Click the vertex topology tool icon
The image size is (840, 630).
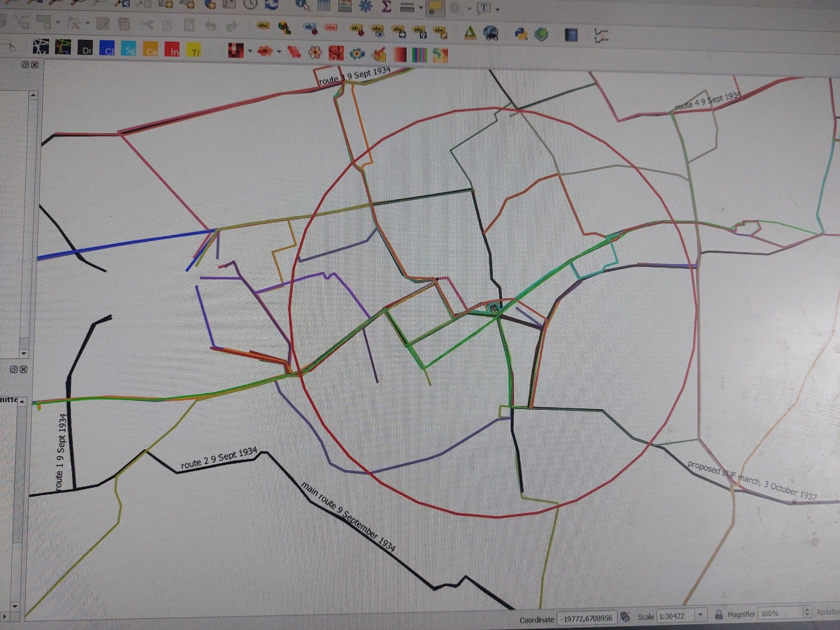tap(601, 36)
